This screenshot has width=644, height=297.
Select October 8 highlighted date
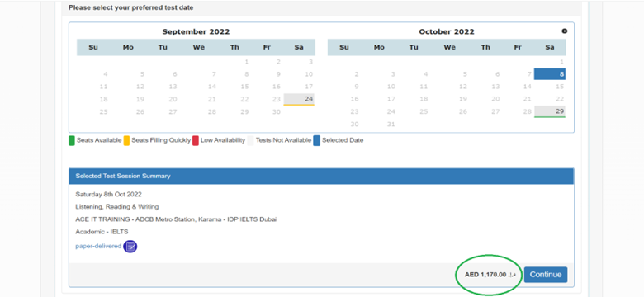pyautogui.click(x=550, y=74)
